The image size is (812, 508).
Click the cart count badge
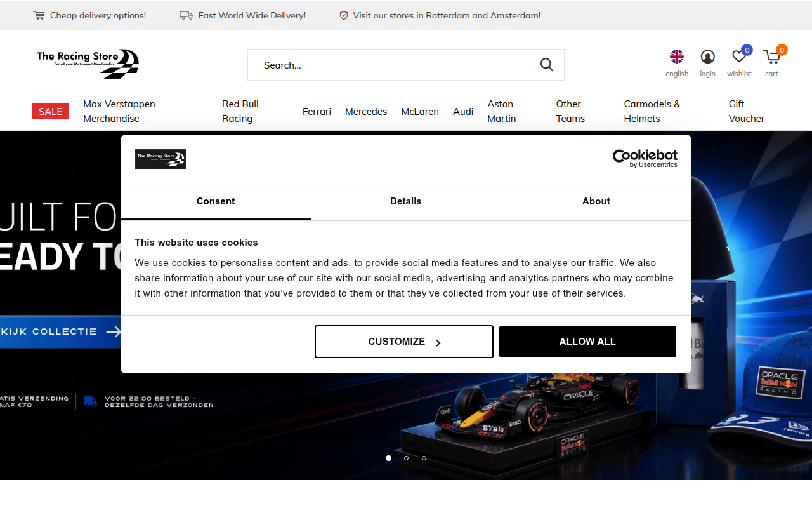(x=782, y=50)
